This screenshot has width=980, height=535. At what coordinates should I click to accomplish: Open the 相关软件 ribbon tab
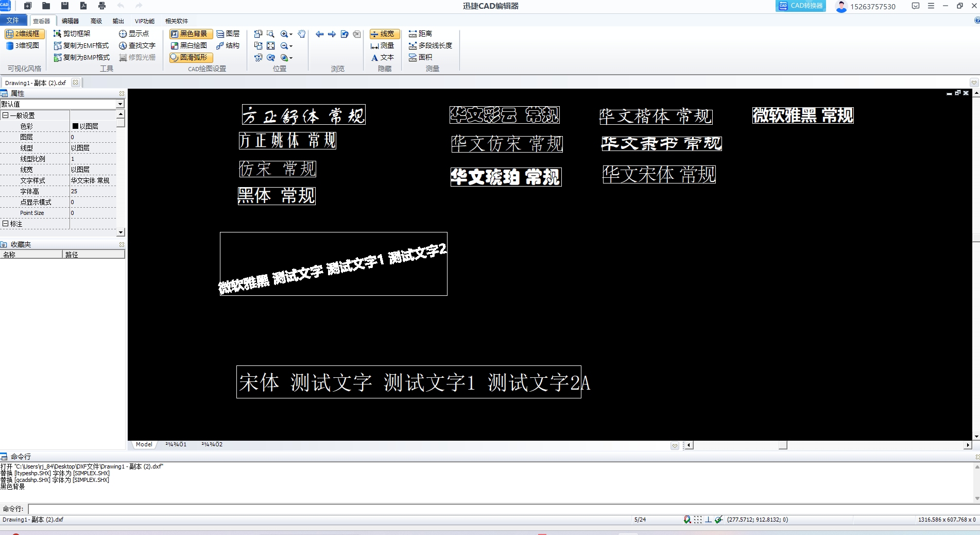177,21
